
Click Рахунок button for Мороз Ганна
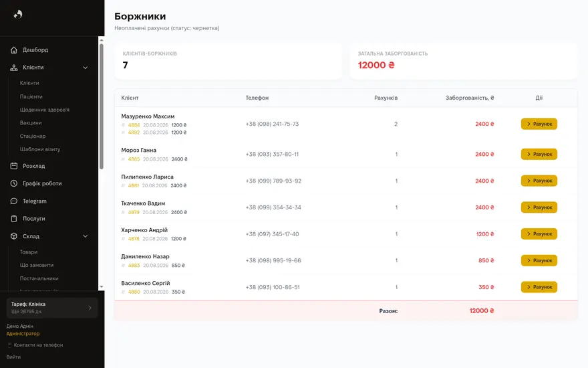539,155
